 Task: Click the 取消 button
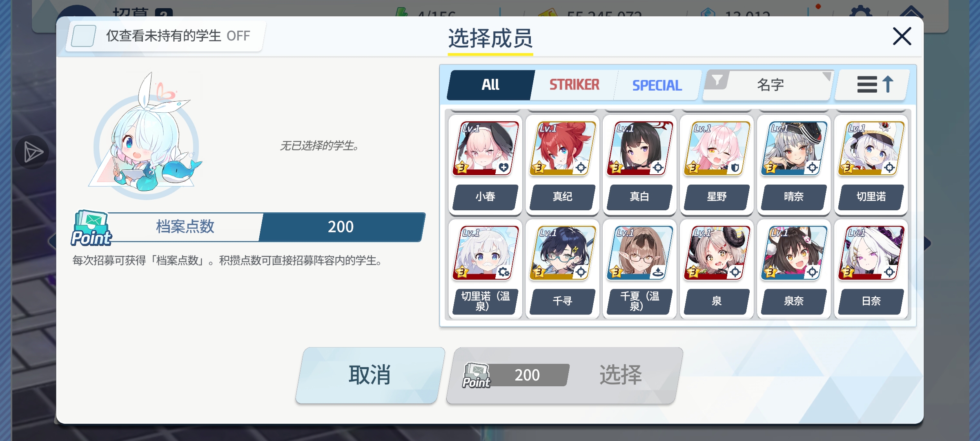click(x=370, y=375)
